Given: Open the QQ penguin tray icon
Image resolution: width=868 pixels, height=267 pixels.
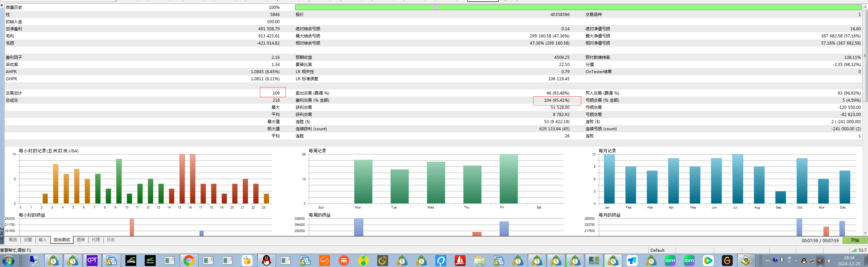Looking at the screenshot, I should point(804,261).
